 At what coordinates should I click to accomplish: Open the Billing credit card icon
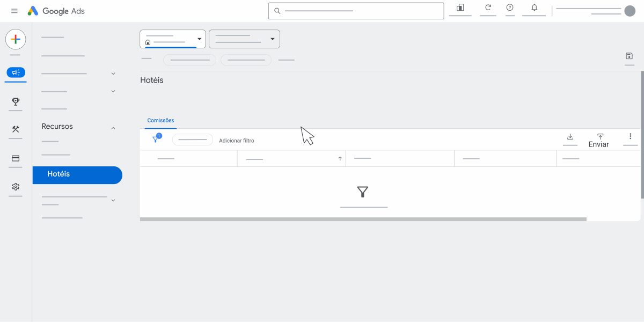pyautogui.click(x=16, y=158)
